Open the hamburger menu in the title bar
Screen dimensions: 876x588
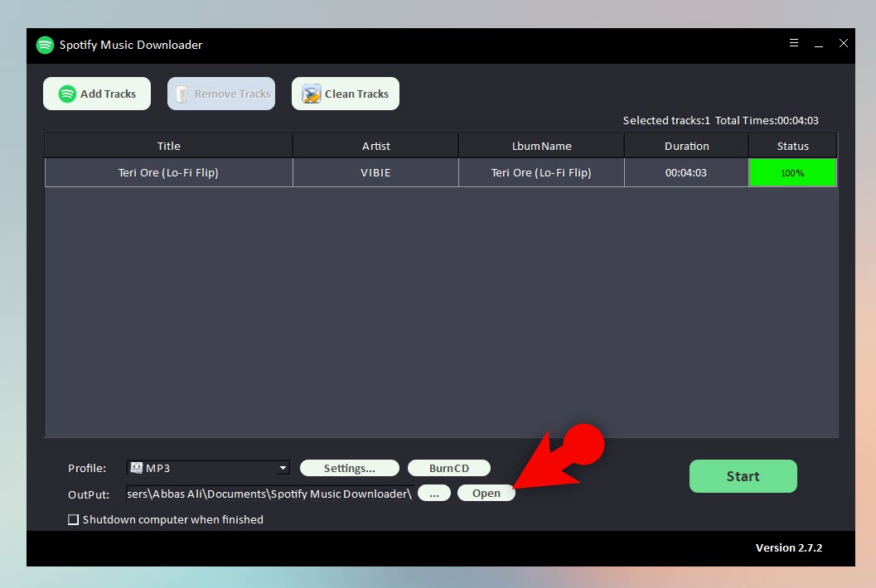point(793,43)
